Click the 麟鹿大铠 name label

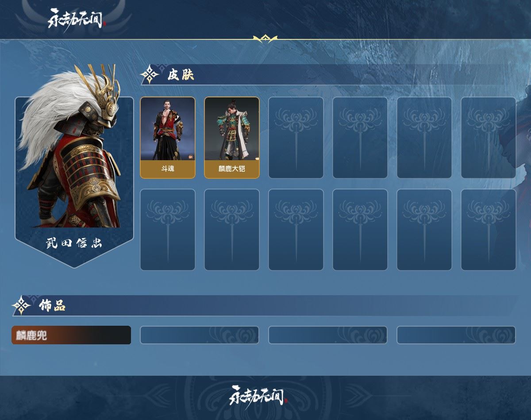(x=232, y=169)
